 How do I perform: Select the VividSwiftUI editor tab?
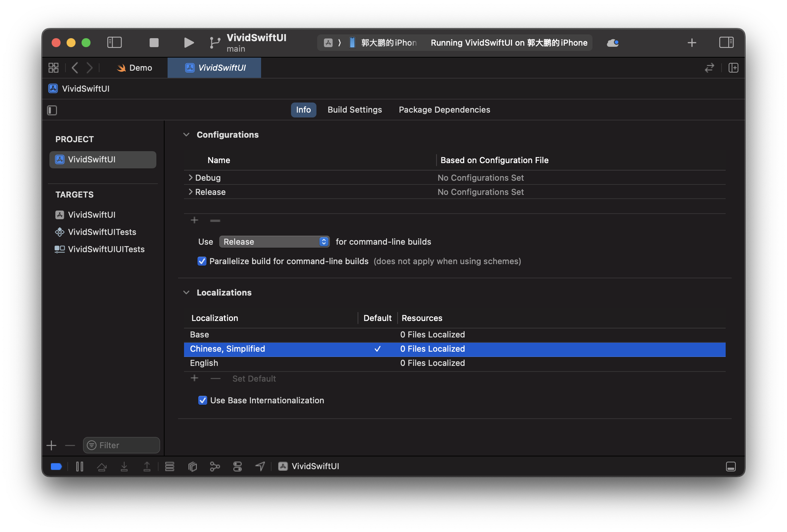click(214, 68)
